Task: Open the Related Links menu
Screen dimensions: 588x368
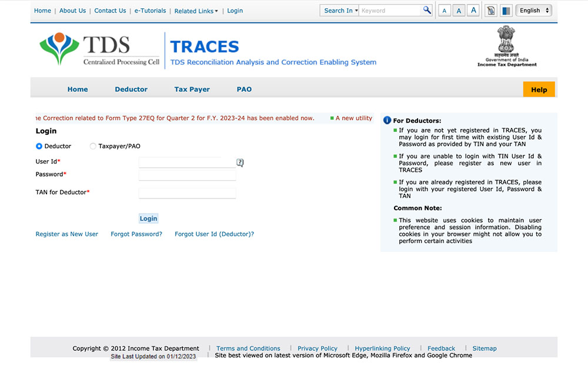Action: click(x=196, y=11)
